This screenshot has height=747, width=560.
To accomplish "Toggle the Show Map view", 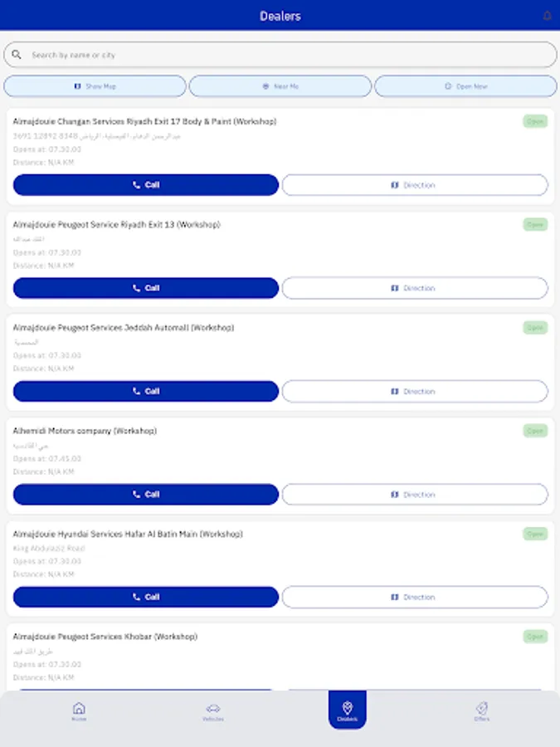I will [x=96, y=85].
